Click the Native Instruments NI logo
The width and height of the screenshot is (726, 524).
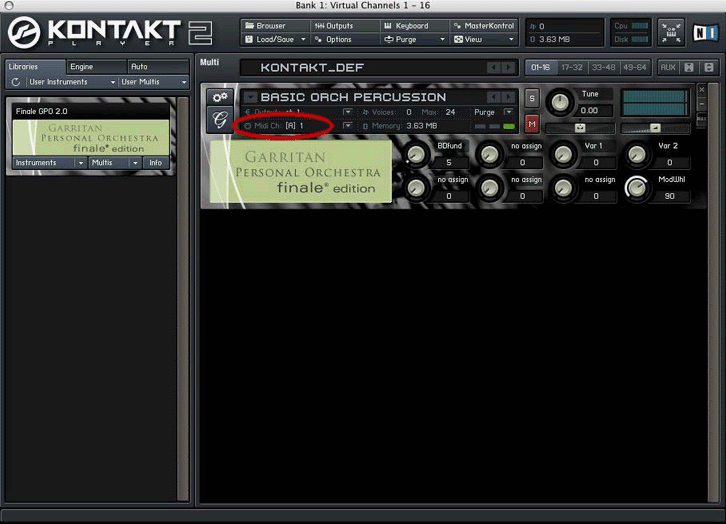tap(705, 33)
